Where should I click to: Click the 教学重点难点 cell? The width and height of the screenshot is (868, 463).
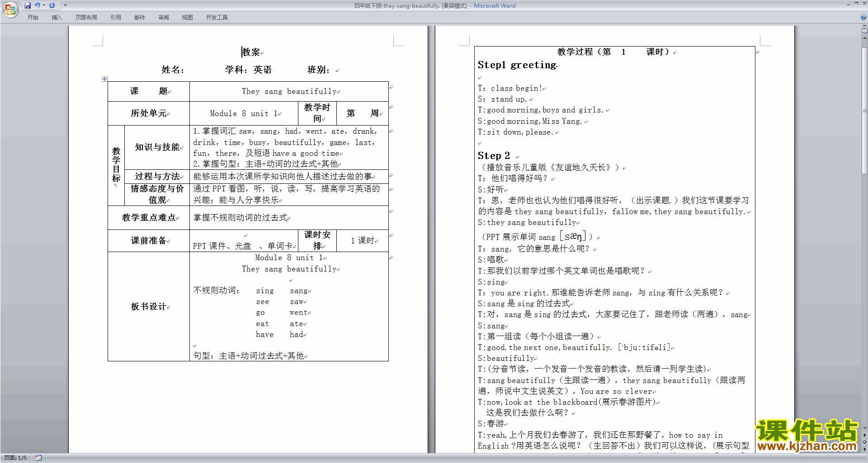[149, 218]
